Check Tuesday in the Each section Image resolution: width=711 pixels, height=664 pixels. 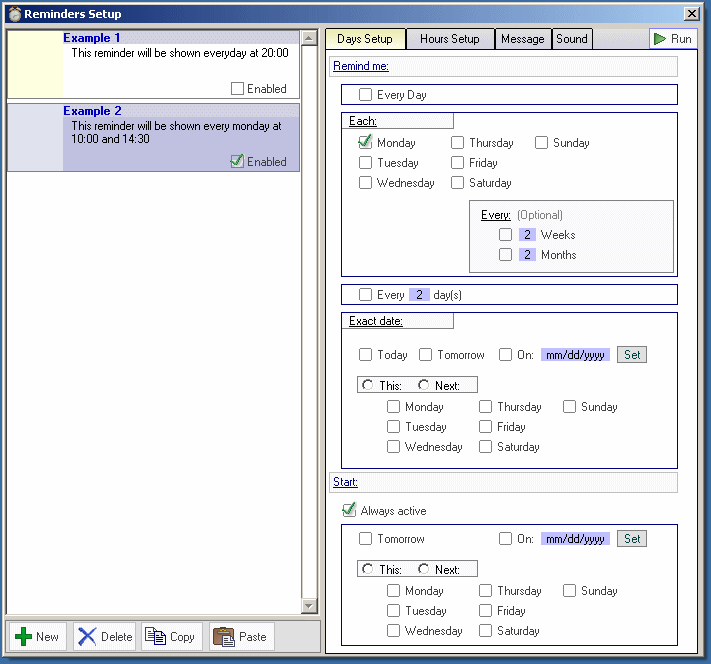[365, 162]
